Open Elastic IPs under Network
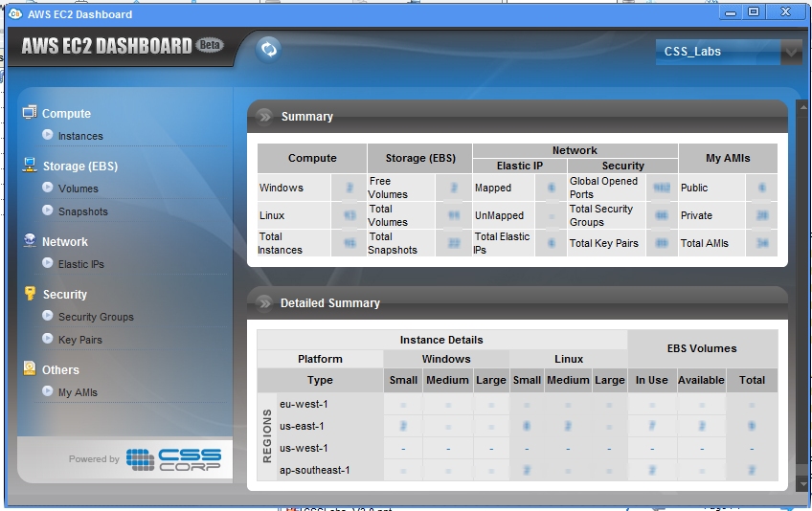 point(80,264)
